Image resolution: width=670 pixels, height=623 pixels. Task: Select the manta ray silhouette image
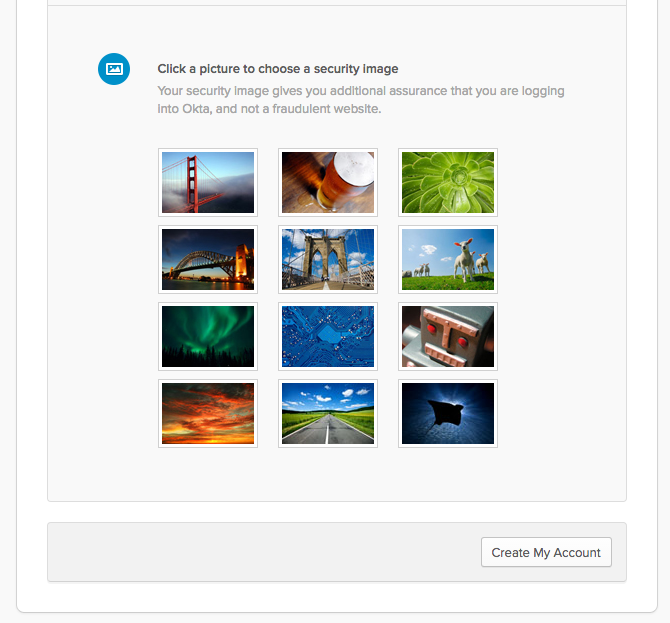pos(448,413)
